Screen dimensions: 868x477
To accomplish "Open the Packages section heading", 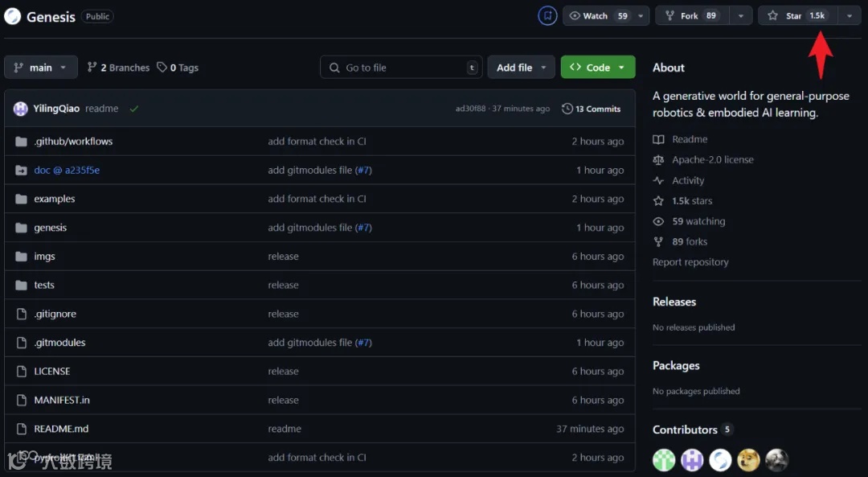I will point(676,366).
